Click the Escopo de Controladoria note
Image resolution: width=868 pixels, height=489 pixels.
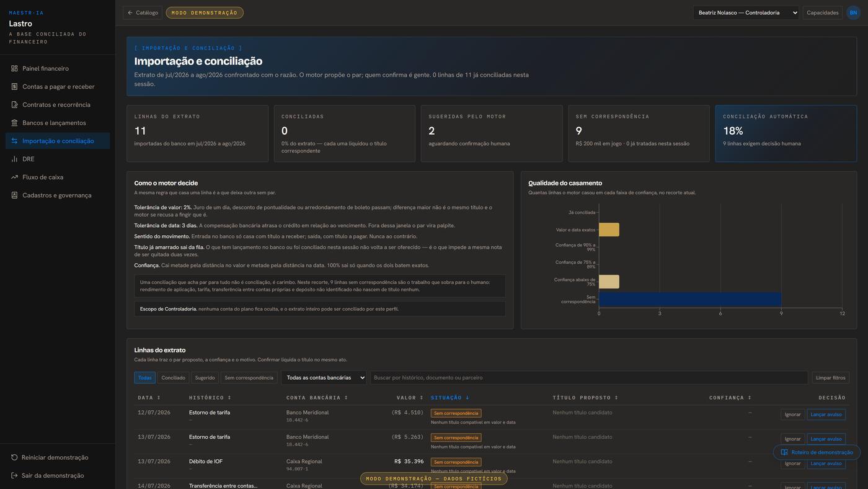320,309
